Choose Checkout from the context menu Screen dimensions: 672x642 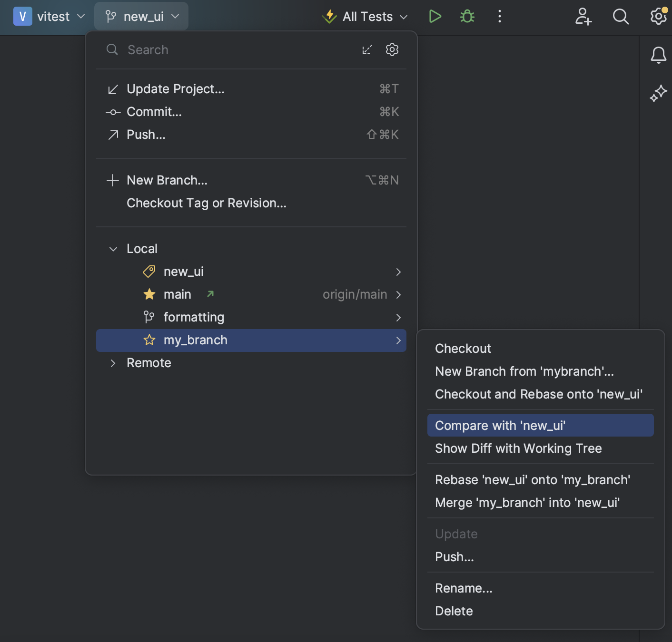pos(463,348)
